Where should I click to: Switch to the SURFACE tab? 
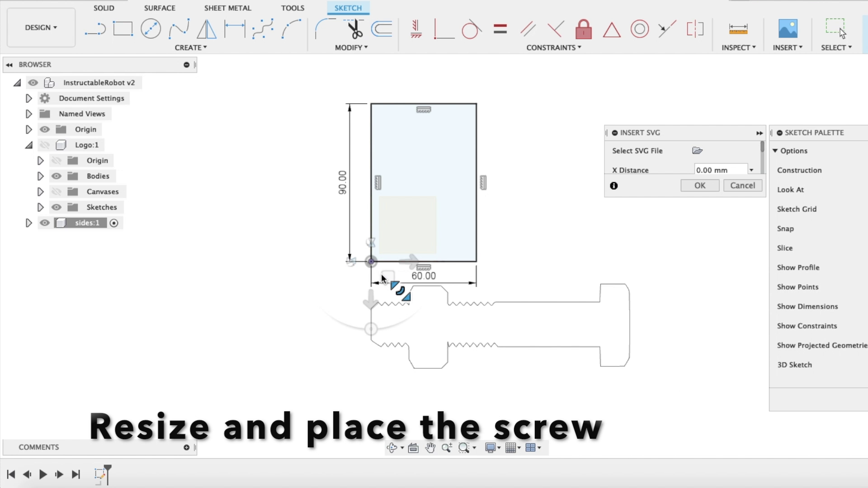[159, 8]
